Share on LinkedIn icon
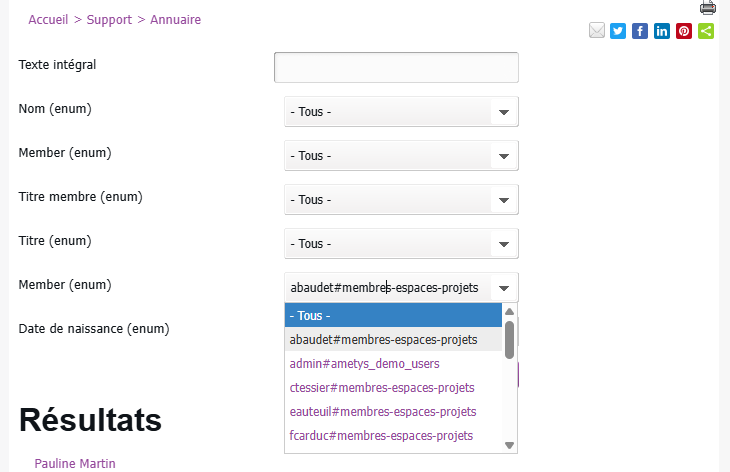 coord(662,31)
